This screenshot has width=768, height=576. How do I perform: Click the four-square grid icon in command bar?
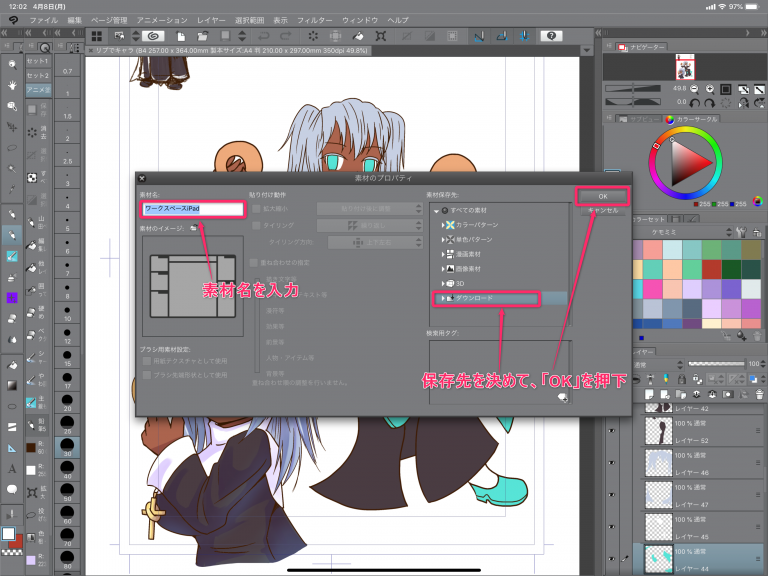coord(97,36)
